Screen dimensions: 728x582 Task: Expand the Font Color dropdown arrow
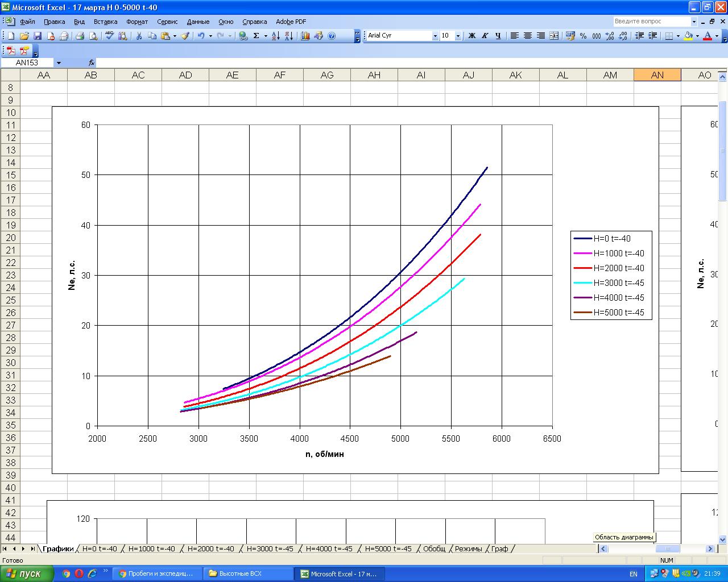tap(717, 36)
